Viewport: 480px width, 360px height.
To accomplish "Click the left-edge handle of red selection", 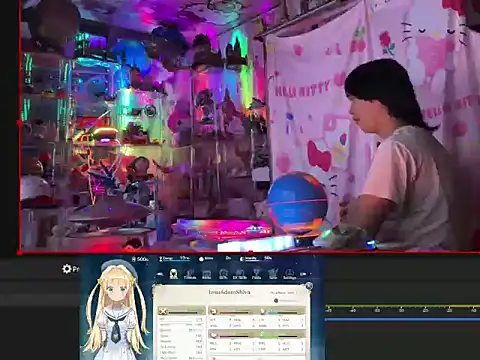I will tap(20, 122).
